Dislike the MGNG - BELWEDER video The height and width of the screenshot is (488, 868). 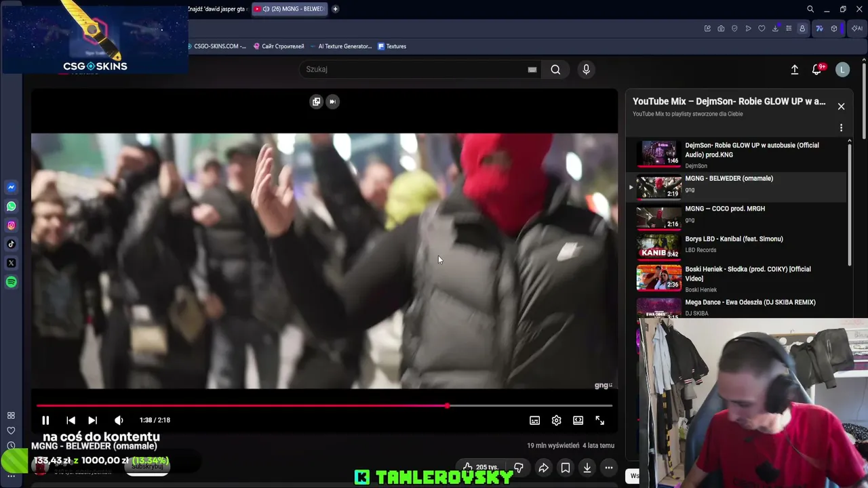[519, 468]
